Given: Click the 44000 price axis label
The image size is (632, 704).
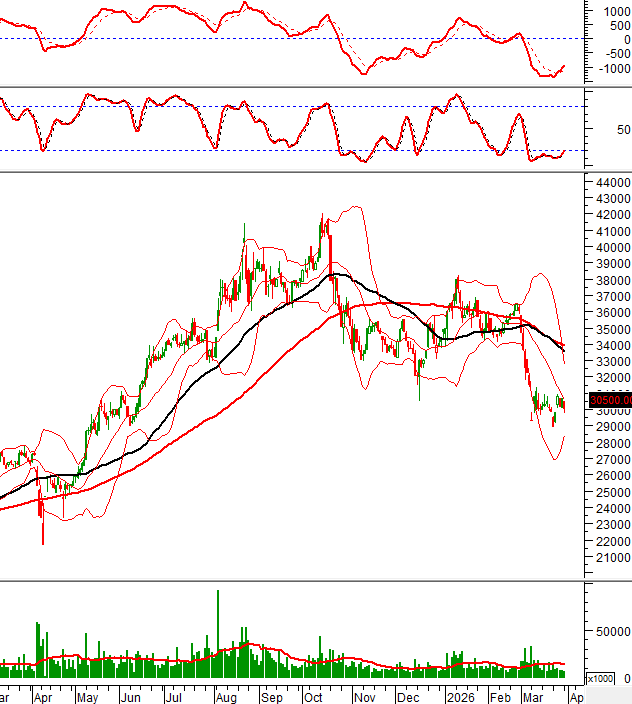Looking at the screenshot, I should pos(612,184).
